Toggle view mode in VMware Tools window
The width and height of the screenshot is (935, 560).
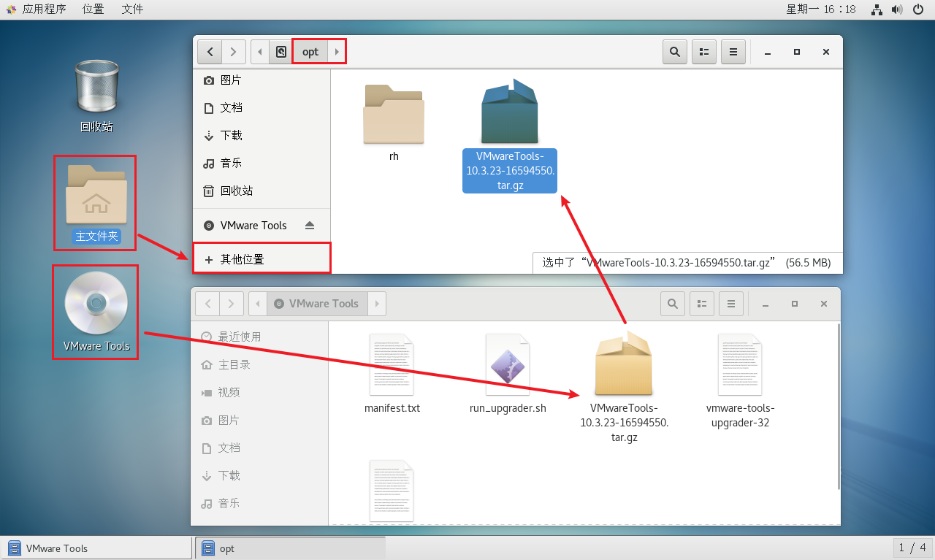702,304
